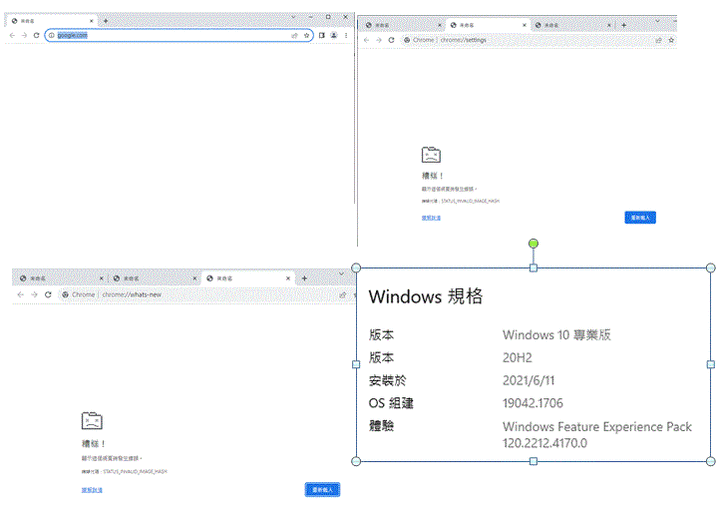The height and width of the screenshot is (524, 720).
Task: Select first tab in chrome://whats-new window
Action: click(61, 278)
